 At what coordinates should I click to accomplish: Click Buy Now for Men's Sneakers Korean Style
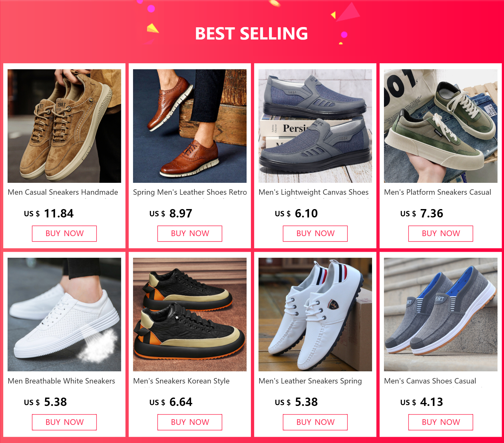tap(190, 422)
